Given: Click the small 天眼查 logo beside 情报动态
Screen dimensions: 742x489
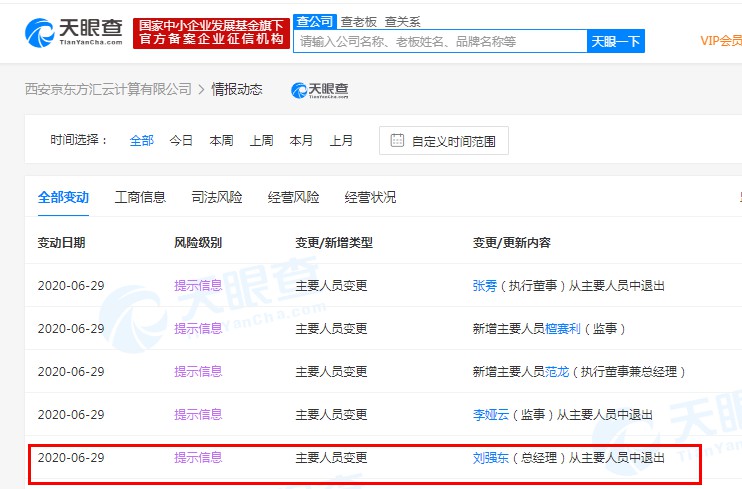Looking at the screenshot, I should click(320, 90).
